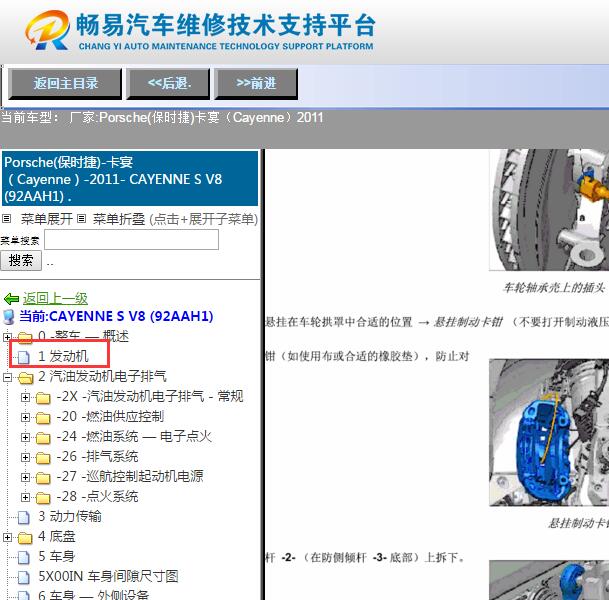This screenshot has height=600, width=609.
Task: Open the 1 发动机 document item
Action: point(63,356)
